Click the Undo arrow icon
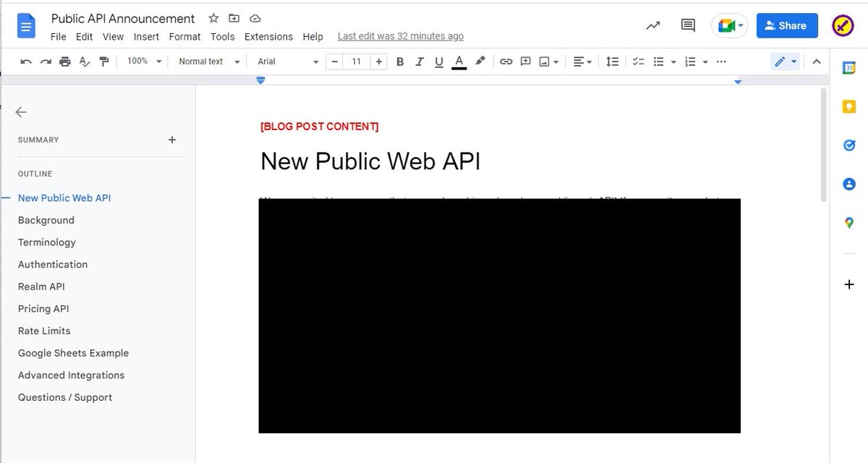 pos(26,61)
